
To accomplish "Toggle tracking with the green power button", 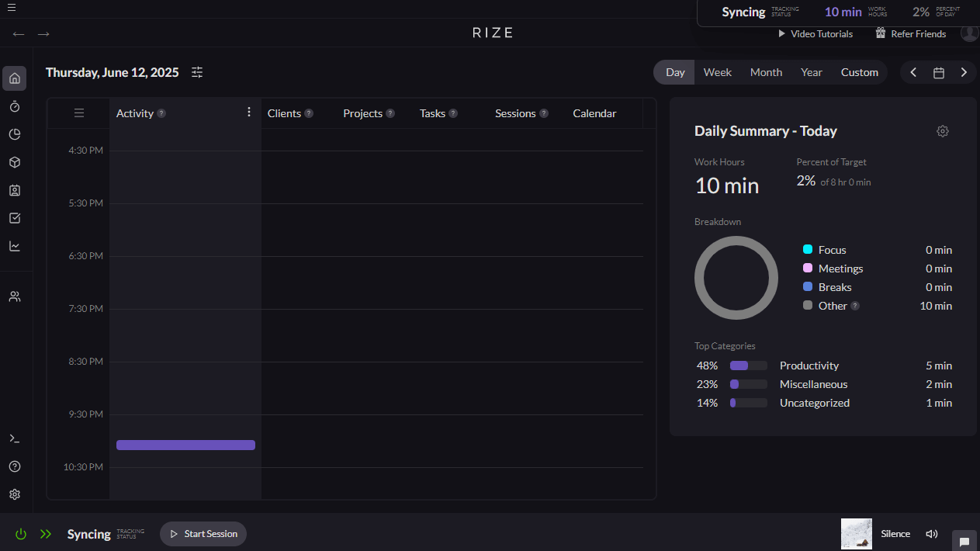I will point(21,534).
